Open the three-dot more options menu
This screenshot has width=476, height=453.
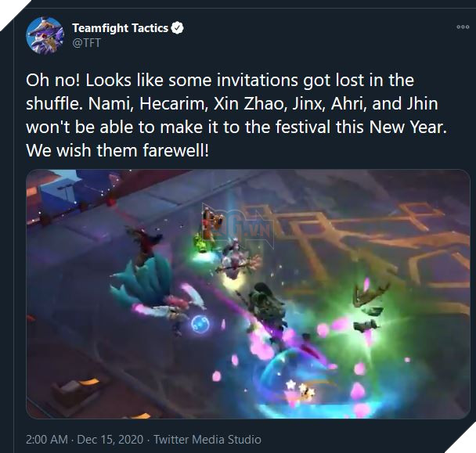(x=463, y=27)
